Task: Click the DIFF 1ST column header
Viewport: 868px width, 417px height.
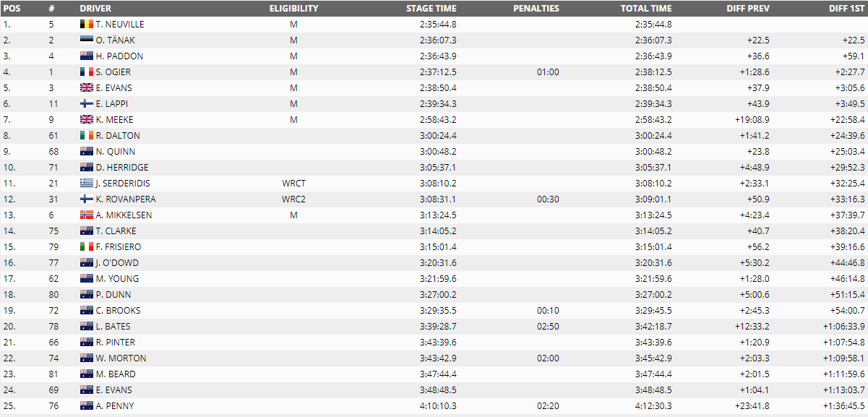Action: pos(847,9)
